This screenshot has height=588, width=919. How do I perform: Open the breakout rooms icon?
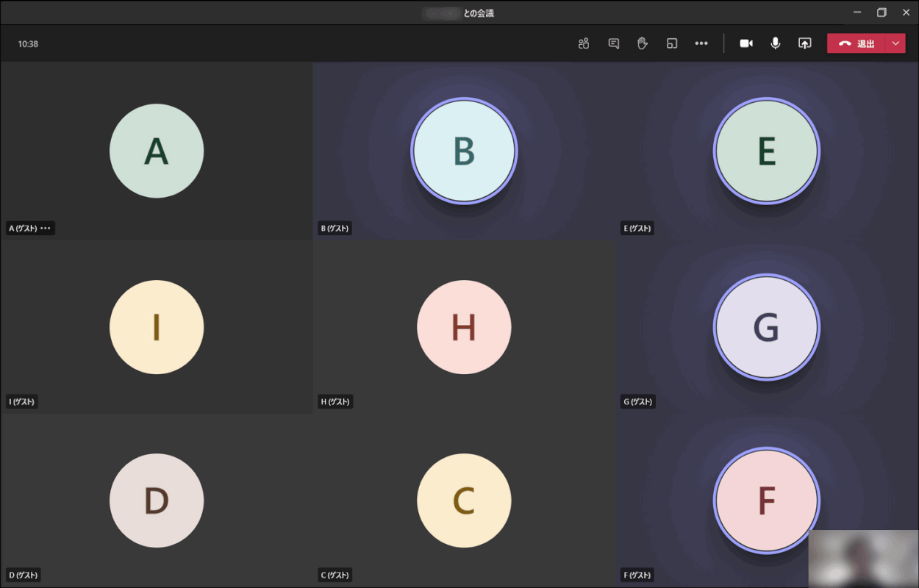(671, 43)
